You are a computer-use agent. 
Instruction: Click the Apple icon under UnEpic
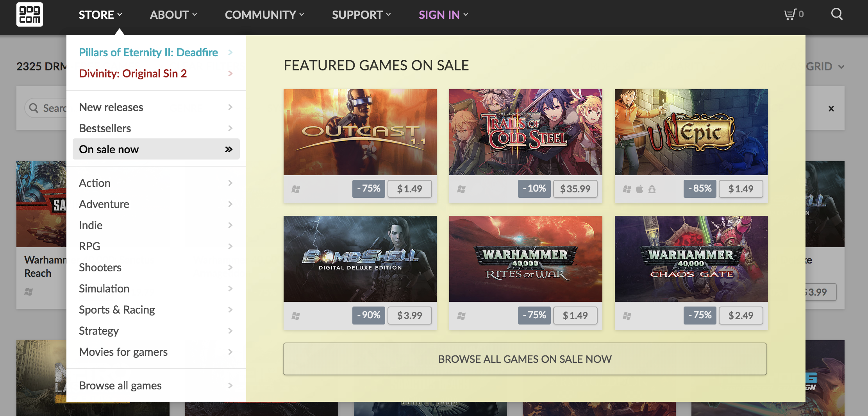(x=639, y=189)
